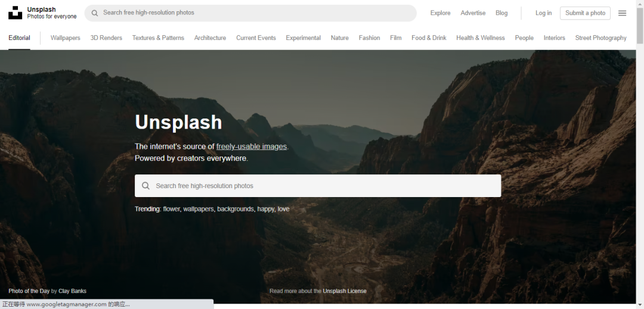Screen dimensions: 644x309
Task: Click the Submit a photo button
Action: [586, 13]
